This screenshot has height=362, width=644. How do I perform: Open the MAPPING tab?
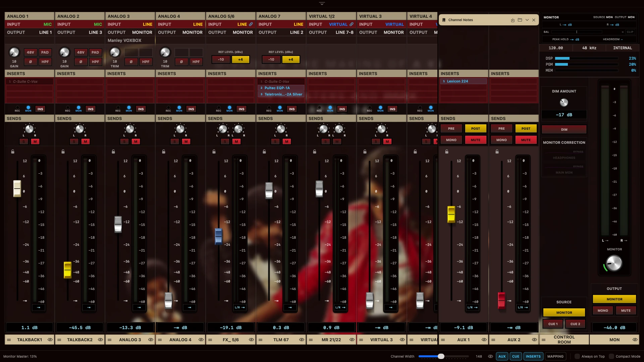tap(555, 356)
